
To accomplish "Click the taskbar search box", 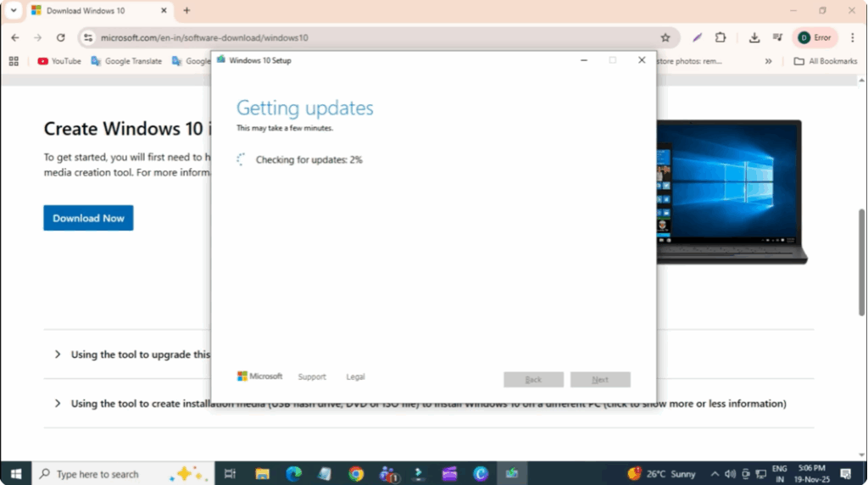I will tap(97, 474).
